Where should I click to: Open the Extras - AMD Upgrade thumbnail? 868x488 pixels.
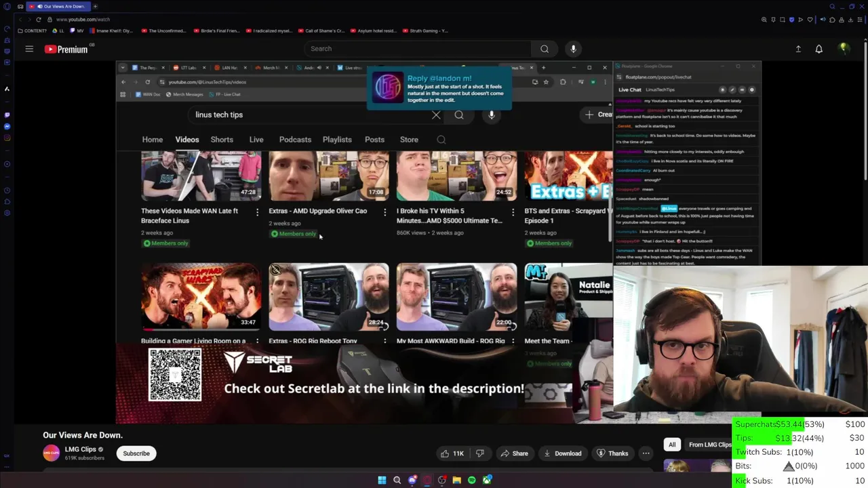(x=329, y=176)
